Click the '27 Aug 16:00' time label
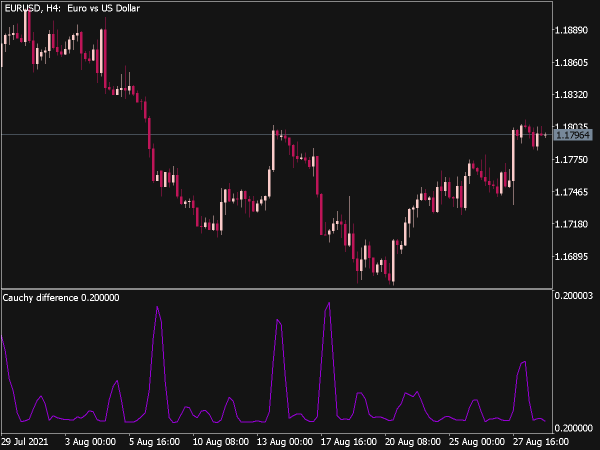This screenshot has height=450, width=600. click(540, 442)
